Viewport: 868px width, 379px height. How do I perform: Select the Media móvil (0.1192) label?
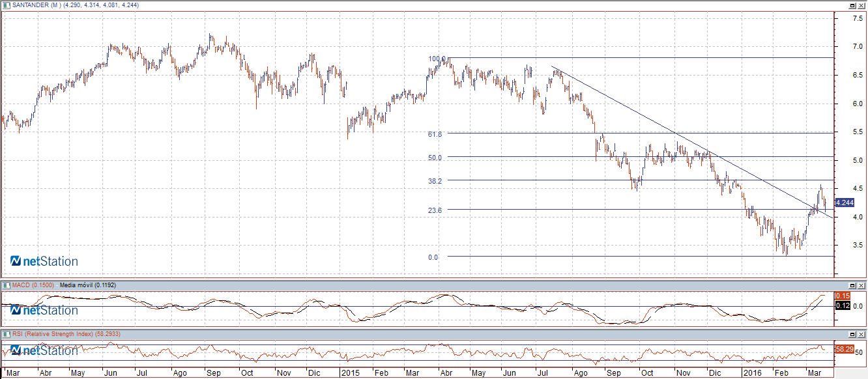coord(87,285)
